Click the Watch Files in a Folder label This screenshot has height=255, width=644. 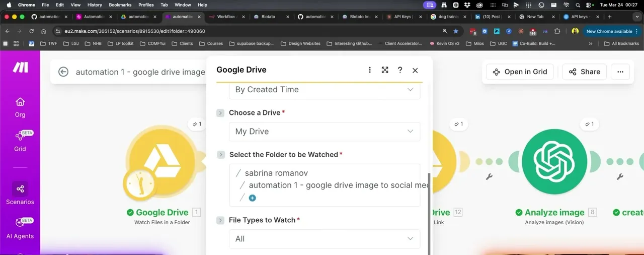tap(162, 222)
